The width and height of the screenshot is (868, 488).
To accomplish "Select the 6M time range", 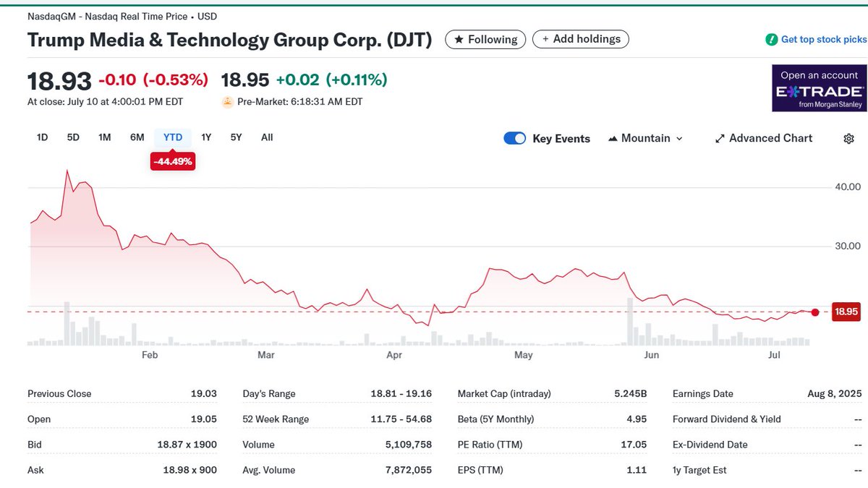I will [x=137, y=137].
